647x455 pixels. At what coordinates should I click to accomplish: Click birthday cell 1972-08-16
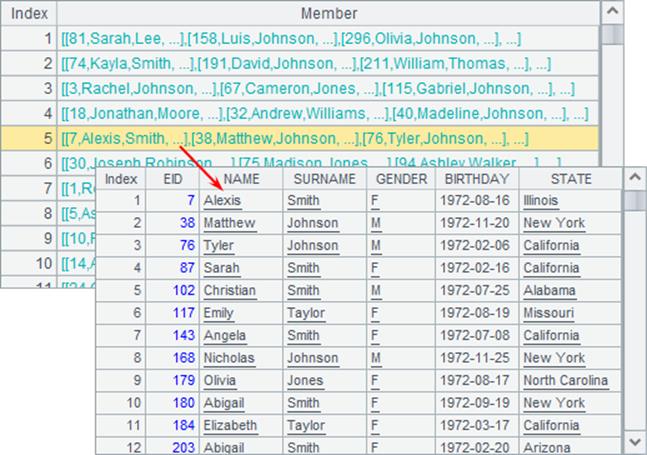475,200
